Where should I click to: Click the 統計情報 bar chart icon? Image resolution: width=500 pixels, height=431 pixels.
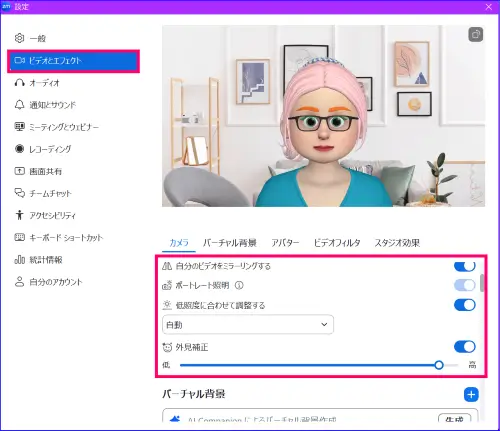pos(20,259)
